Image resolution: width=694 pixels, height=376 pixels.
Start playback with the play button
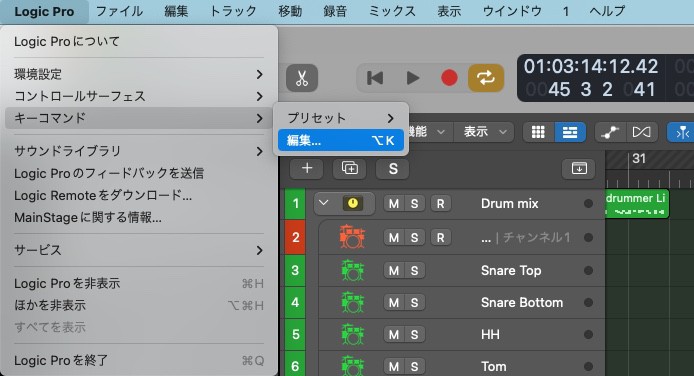(x=413, y=78)
